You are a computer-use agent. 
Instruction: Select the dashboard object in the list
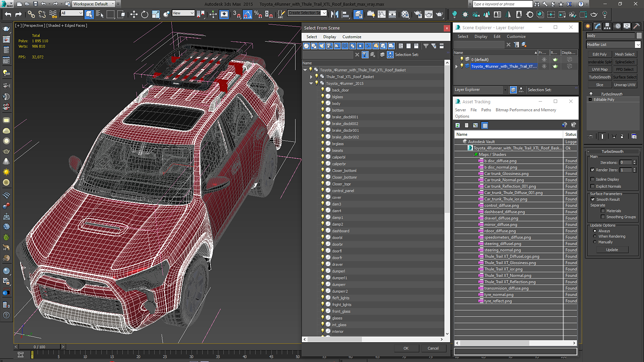340,231
